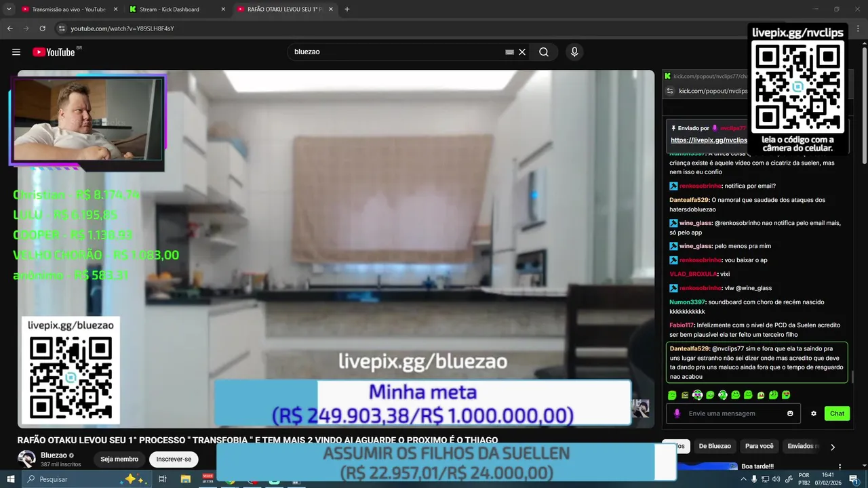Click username 'VLAD_BROXULA' in chat
Viewport: 868px width, 488px height.
[x=693, y=274]
